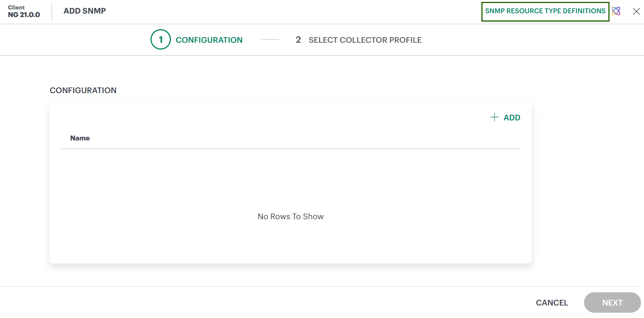Click the step 2 number indicator

click(298, 40)
